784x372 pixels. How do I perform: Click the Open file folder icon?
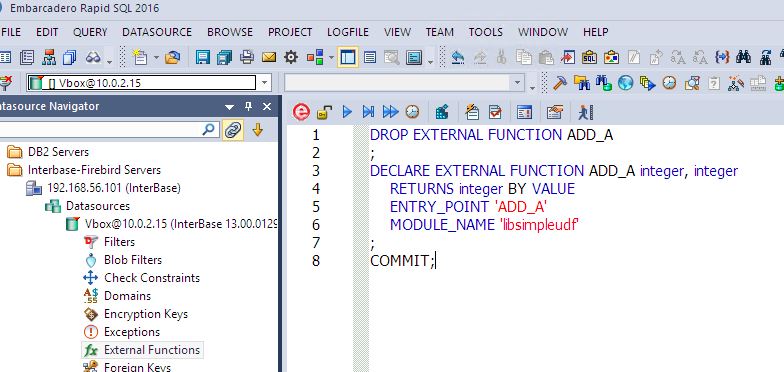coord(172,58)
